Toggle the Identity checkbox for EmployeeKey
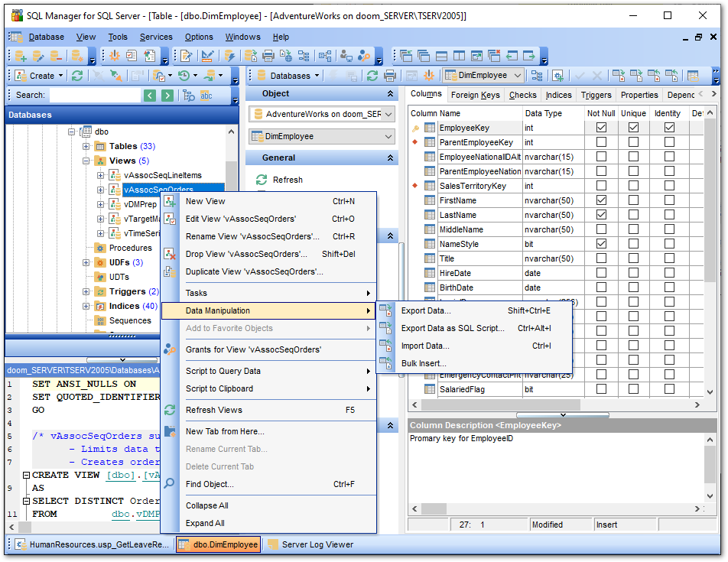 point(668,128)
